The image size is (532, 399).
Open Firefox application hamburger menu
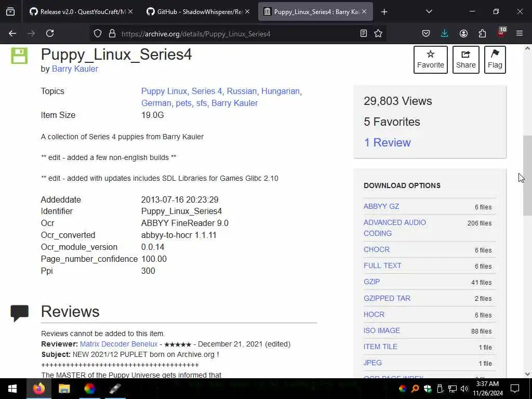pyautogui.click(x=520, y=33)
